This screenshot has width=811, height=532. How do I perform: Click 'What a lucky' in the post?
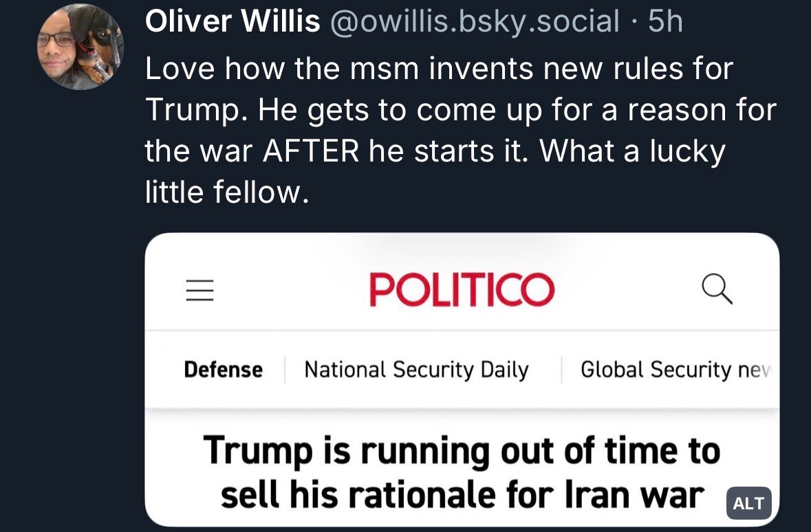tap(632, 151)
